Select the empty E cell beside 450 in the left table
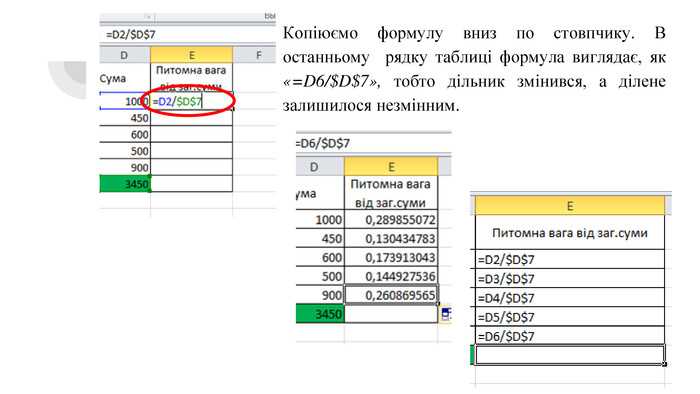This screenshot has width=700, height=394. tap(192, 118)
